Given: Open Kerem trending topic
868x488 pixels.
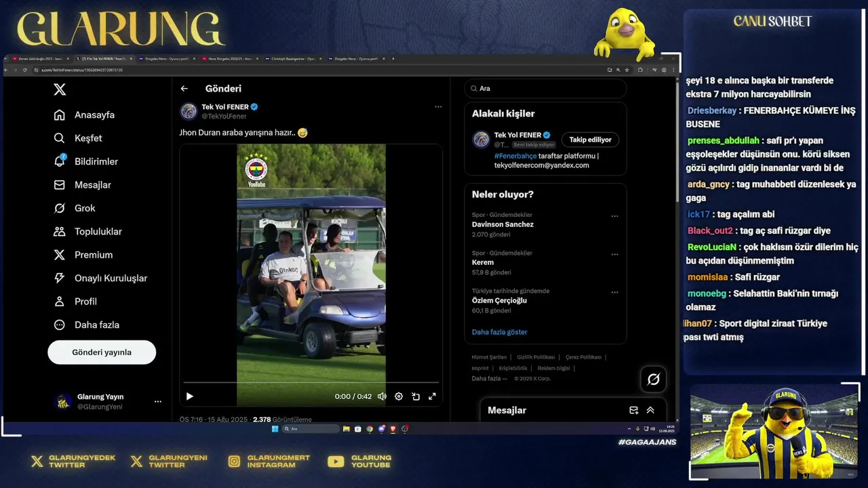Looking at the screenshot, I should pos(483,262).
